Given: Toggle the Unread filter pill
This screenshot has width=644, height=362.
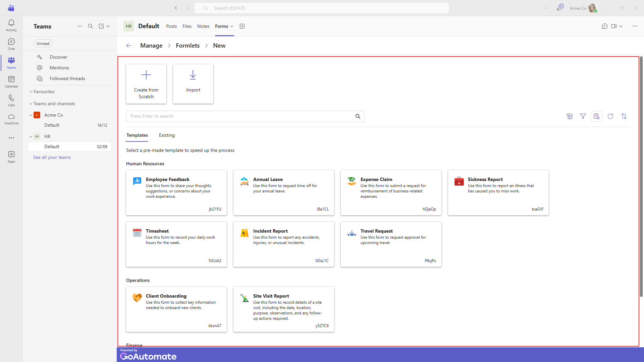Looking at the screenshot, I should pos(43,43).
